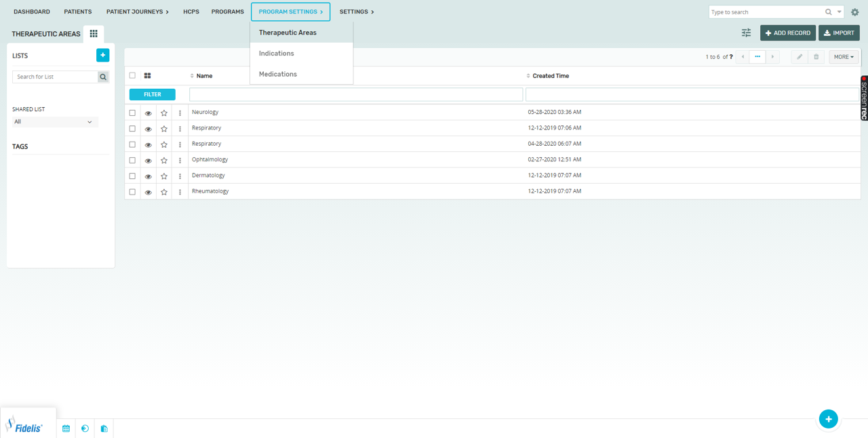Click the clipboard paste icon in bottom bar

(x=104, y=429)
